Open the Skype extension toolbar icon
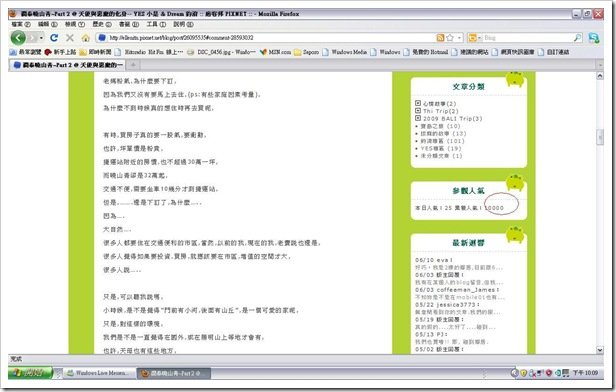This screenshot has height=392, width=616. (x=593, y=38)
